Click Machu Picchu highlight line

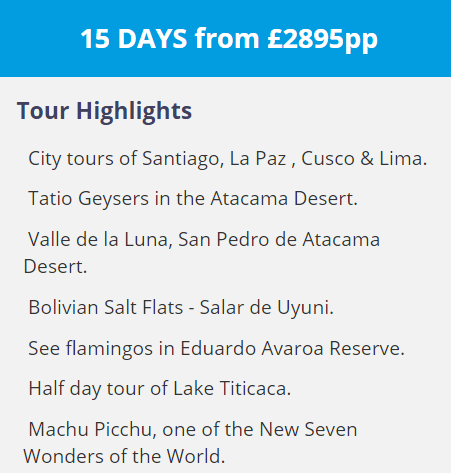point(193,429)
